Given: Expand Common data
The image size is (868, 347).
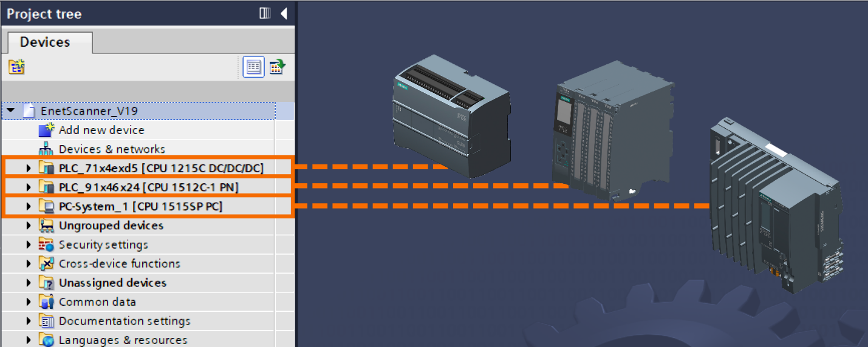Looking at the screenshot, I should pos(28,302).
